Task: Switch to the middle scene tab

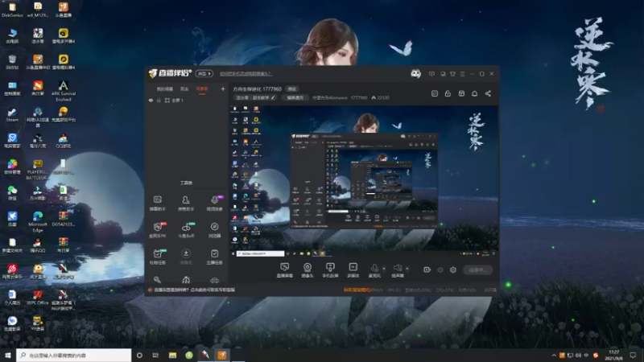Action: point(184,89)
